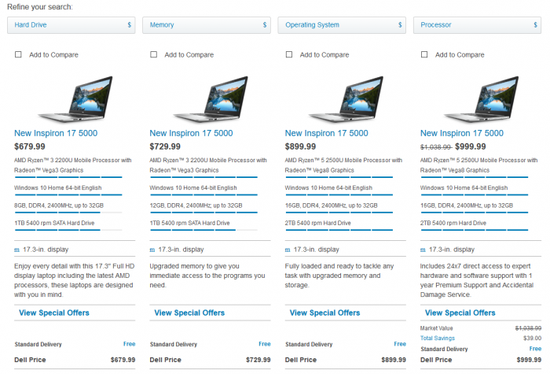The image size is (550, 374).
Task: Check Add to Compare for $899.99 laptop
Action: pos(289,54)
